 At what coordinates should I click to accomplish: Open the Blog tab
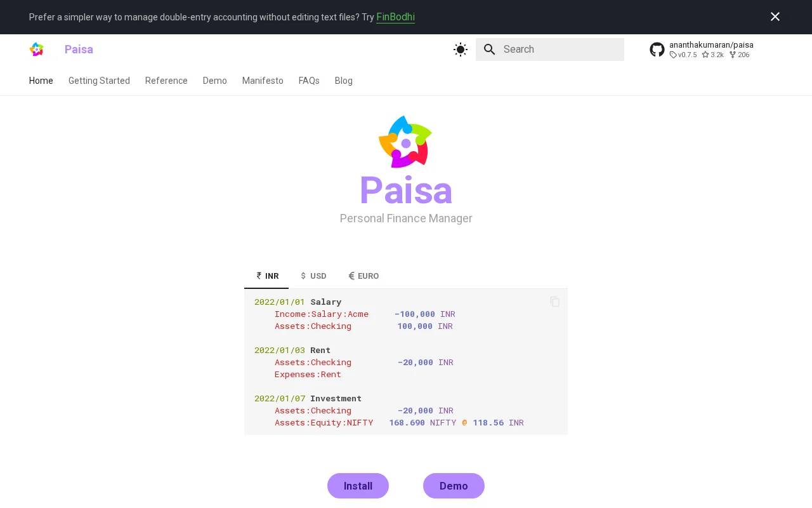[344, 81]
